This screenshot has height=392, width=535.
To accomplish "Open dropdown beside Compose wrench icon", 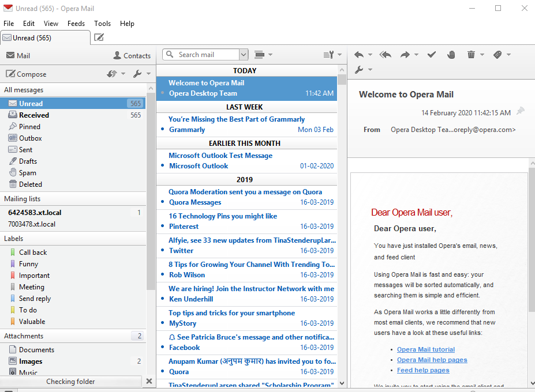I will [148, 74].
